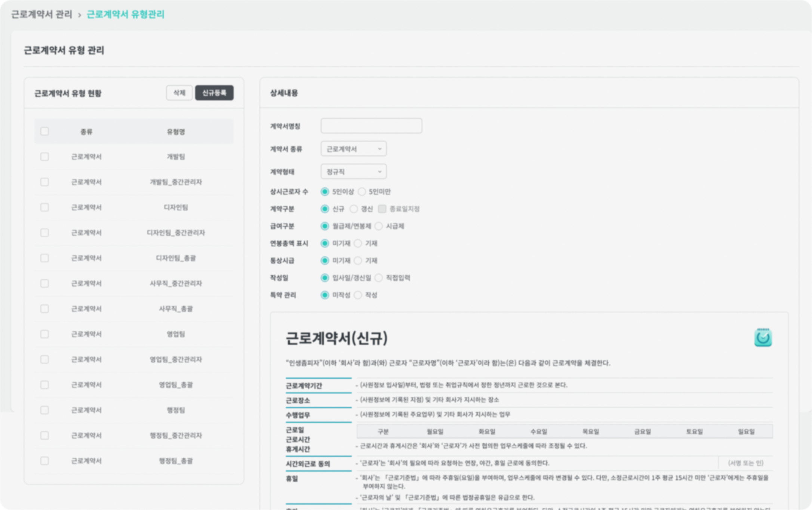Viewport: 812px width, 510px height.
Task: Open the 계약서 종류 dropdown
Action: click(353, 149)
